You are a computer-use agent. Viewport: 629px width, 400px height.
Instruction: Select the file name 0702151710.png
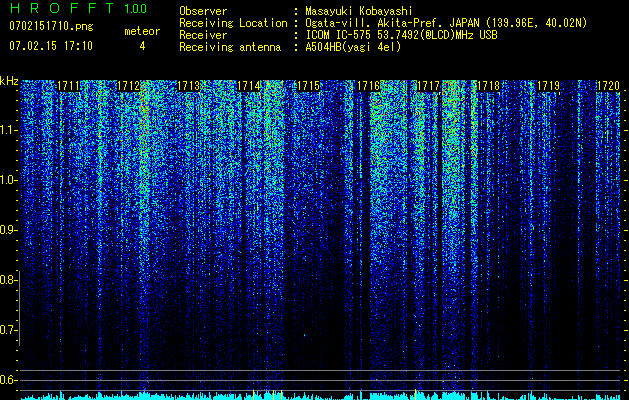pos(51,27)
